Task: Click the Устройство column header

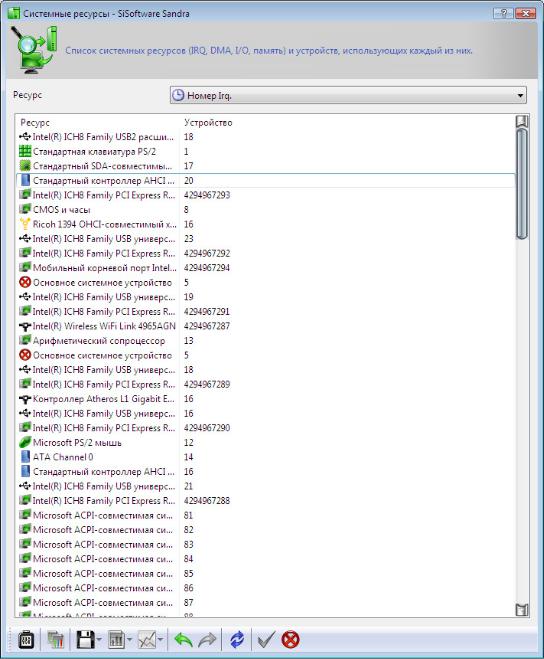Action: (208, 123)
